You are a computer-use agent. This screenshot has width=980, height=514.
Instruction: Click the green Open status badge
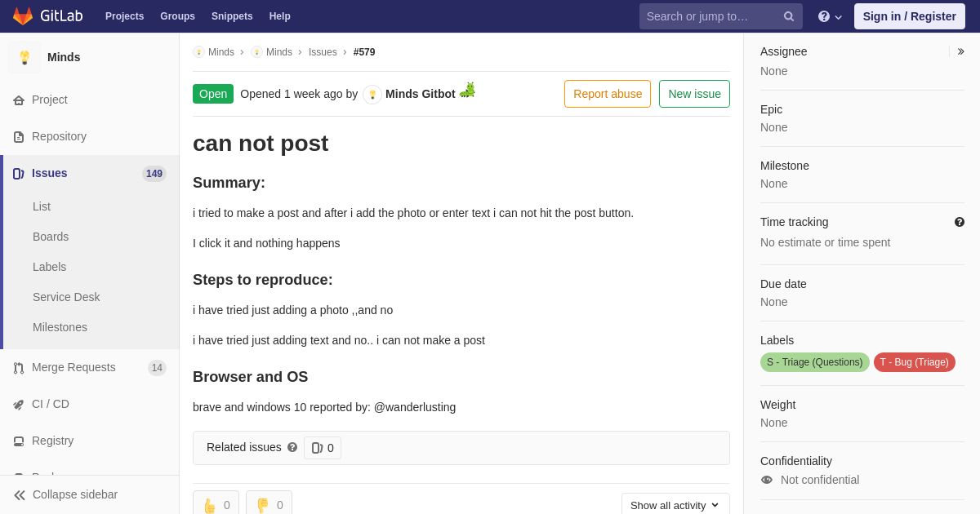pos(213,94)
